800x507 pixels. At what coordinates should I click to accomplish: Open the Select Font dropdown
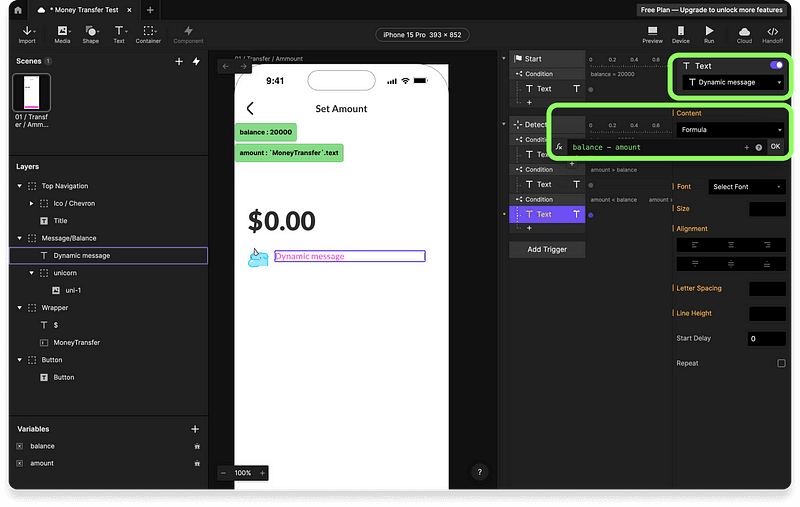747,187
